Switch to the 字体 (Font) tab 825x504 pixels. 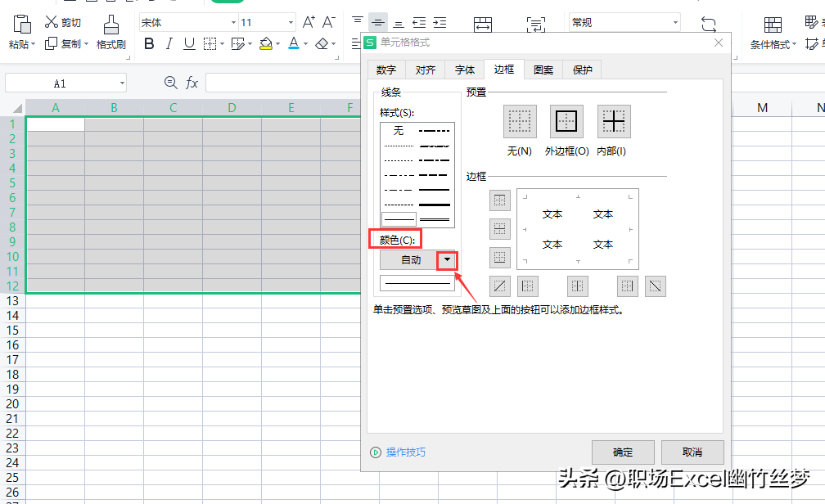(465, 70)
